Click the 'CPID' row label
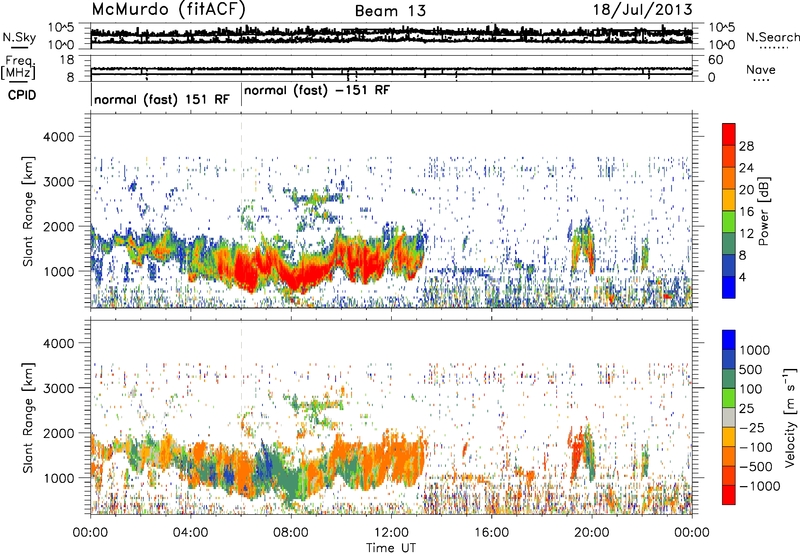 coord(22,95)
